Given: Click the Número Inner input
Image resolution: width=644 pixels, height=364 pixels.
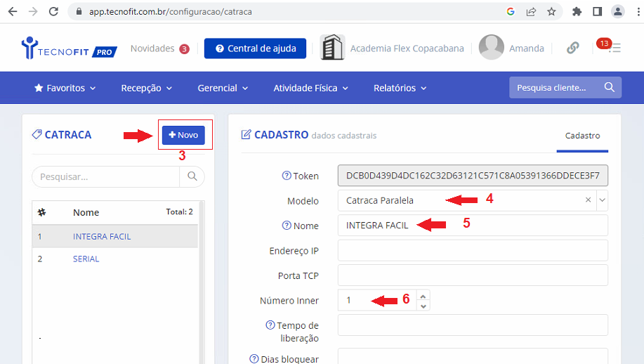Looking at the screenshot, I should coord(377,300).
